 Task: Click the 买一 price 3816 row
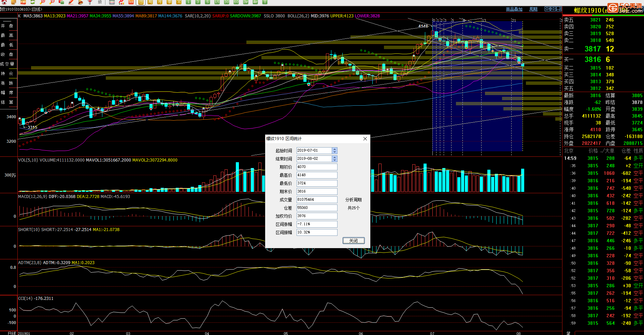pyautogui.click(x=603, y=60)
